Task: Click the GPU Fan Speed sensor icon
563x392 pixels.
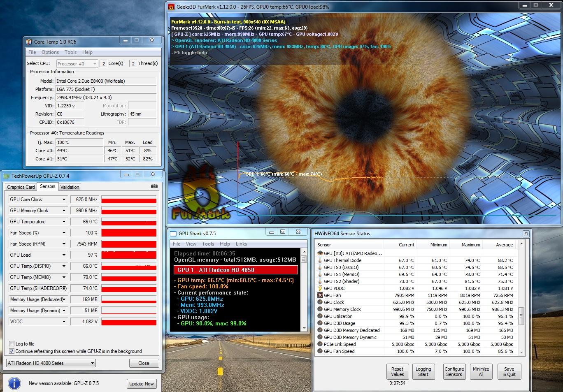Action: pos(320,351)
